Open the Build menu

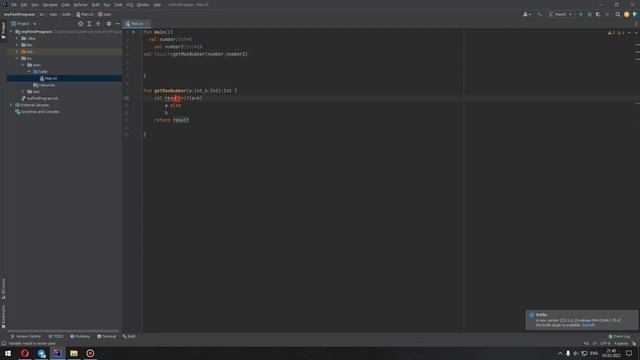pos(96,5)
